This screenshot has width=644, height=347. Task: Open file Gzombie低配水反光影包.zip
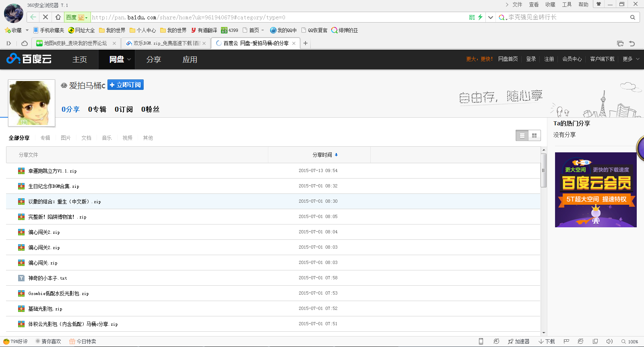[58, 293]
